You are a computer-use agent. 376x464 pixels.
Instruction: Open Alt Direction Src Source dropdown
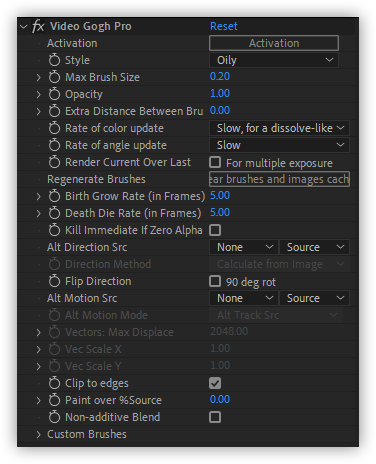pos(314,247)
